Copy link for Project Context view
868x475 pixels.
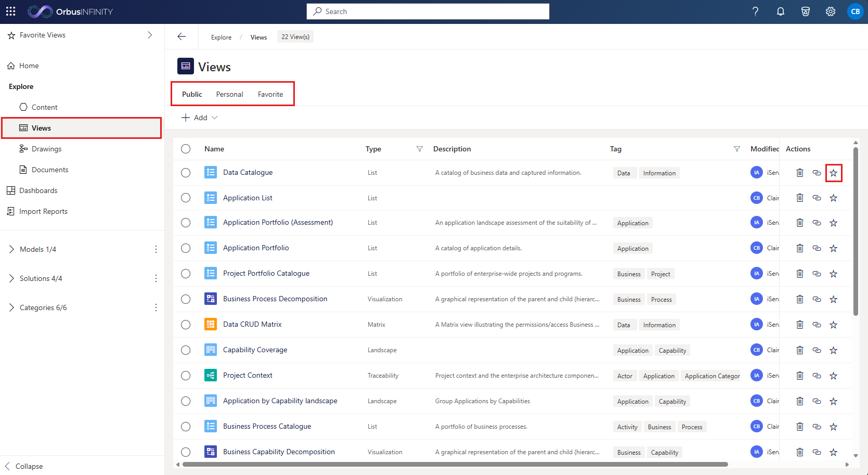click(817, 376)
